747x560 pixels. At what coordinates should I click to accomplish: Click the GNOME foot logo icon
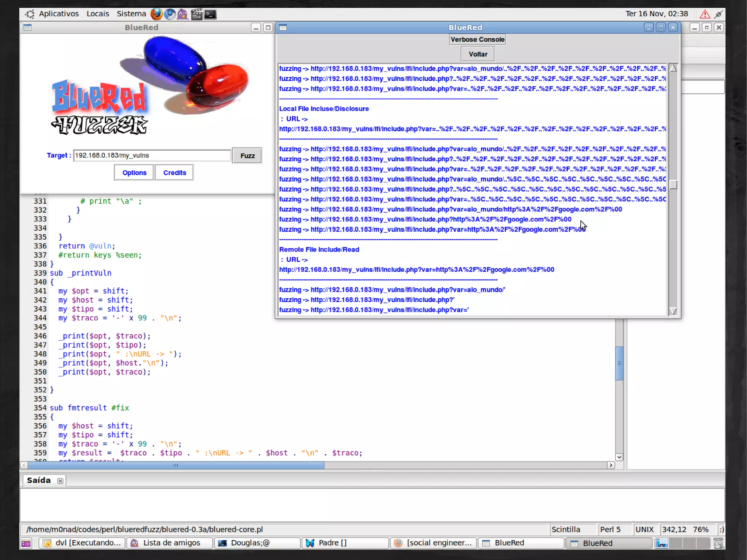(x=30, y=14)
